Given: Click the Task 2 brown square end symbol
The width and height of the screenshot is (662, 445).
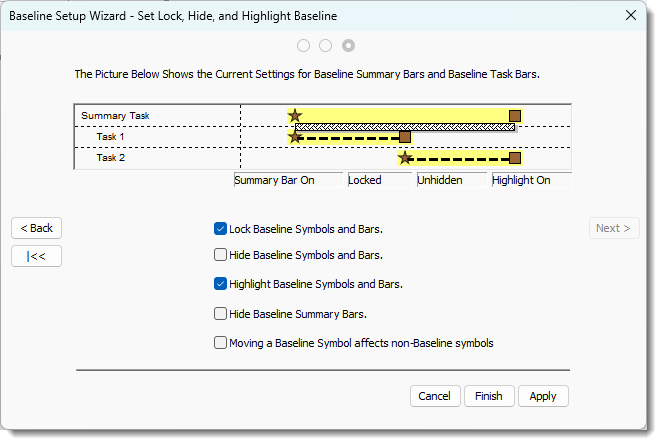Looking at the screenshot, I should (515, 157).
